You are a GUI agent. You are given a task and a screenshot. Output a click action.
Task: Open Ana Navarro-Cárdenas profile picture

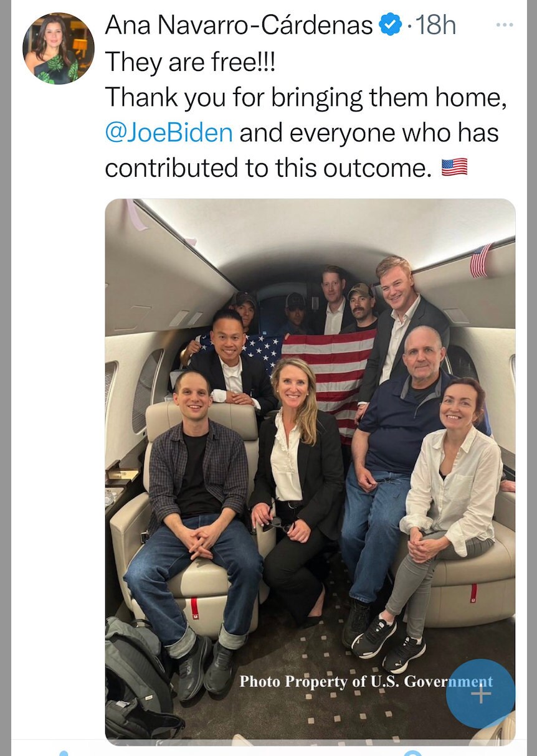click(58, 49)
